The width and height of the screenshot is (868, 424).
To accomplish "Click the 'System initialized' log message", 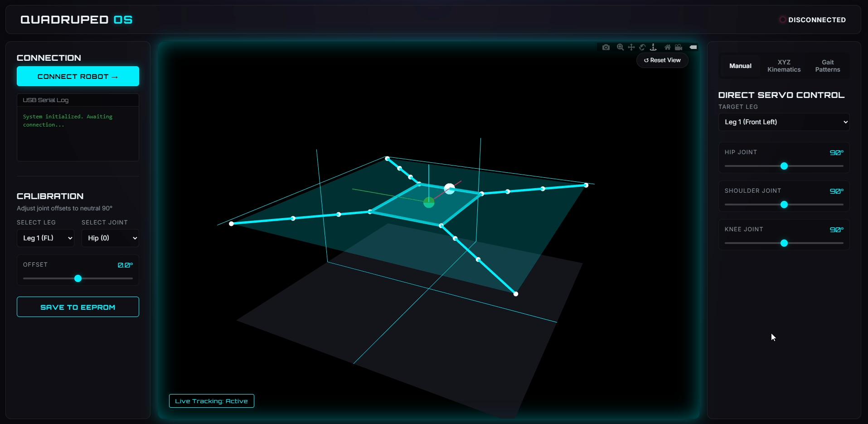I will point(68,121).
